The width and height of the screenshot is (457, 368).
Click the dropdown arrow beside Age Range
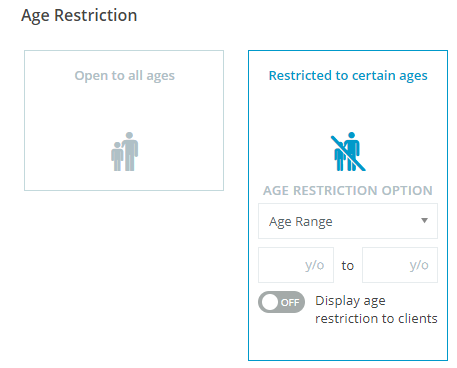click(x=424, y=220)
